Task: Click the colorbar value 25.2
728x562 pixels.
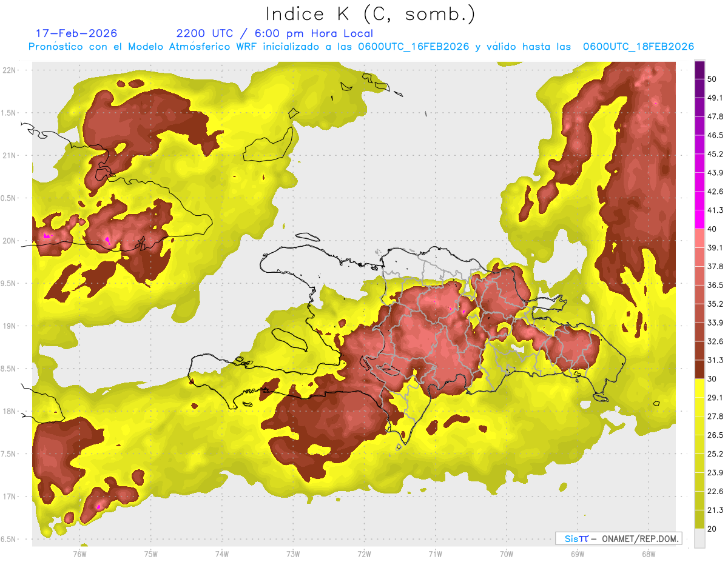Action: (x=715, y=453)
